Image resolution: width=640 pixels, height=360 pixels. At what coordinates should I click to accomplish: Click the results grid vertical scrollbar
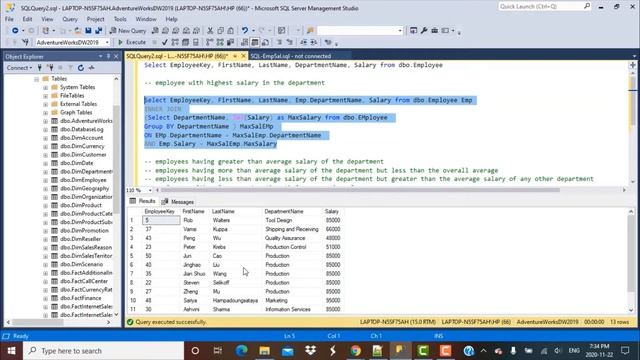631,260
